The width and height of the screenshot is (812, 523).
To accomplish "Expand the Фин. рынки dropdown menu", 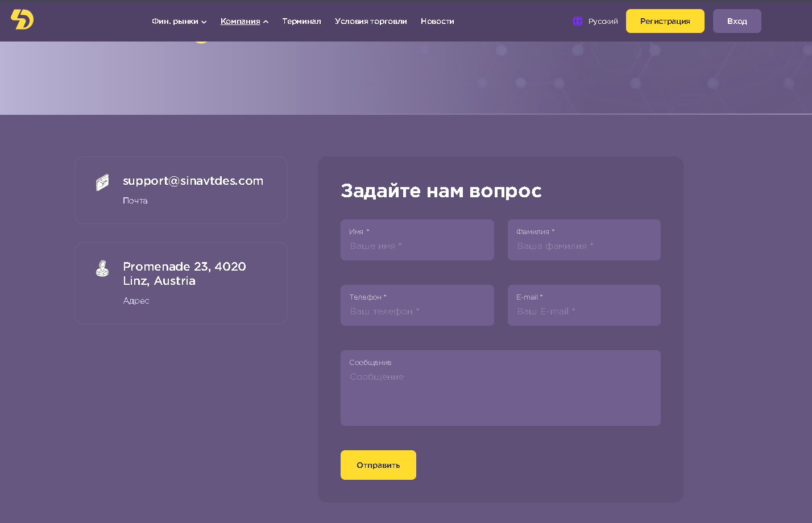I will (179, 21).
